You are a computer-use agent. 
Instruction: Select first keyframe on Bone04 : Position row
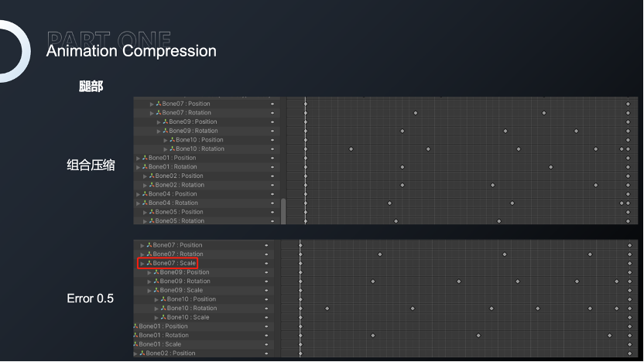point(306,194)
